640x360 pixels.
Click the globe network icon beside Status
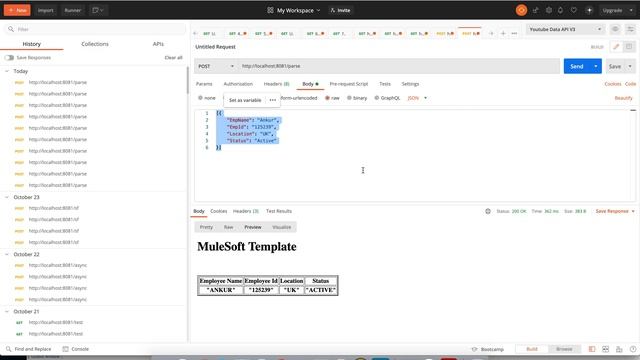coord(488,211)
